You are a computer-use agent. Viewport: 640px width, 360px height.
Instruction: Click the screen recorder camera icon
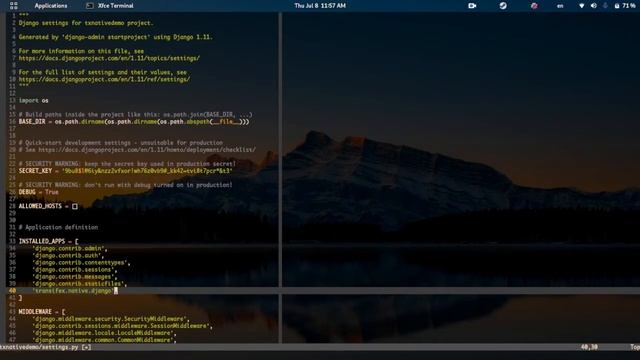tap(472, 6)
